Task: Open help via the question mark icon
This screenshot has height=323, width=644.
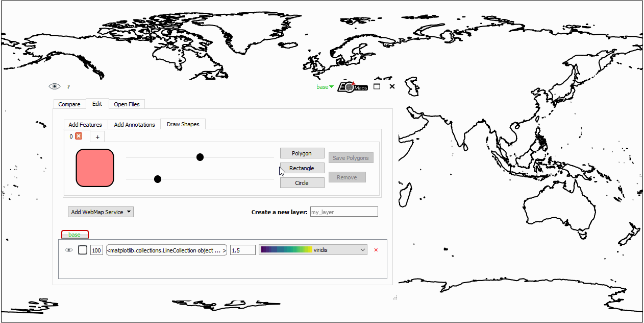Action: 68,87
